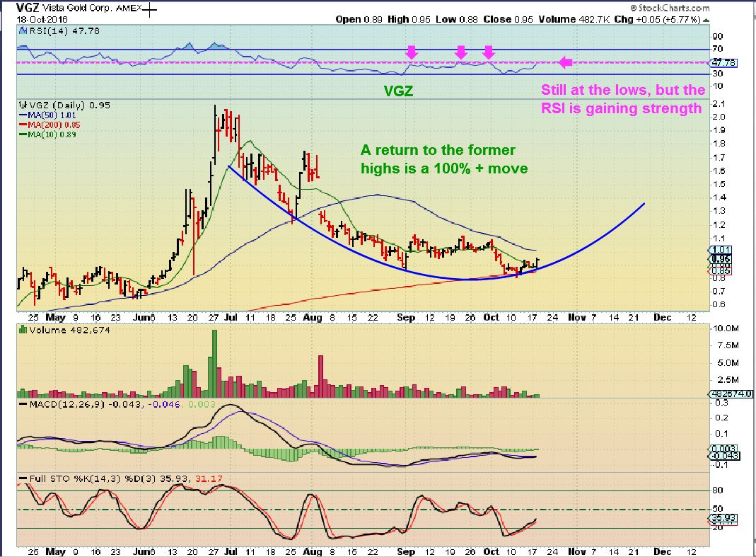This screenshot has width=756, height=557.
Task: Click the 'MA(10) 0.89' legend text
Action: click(x=52, y=134)
